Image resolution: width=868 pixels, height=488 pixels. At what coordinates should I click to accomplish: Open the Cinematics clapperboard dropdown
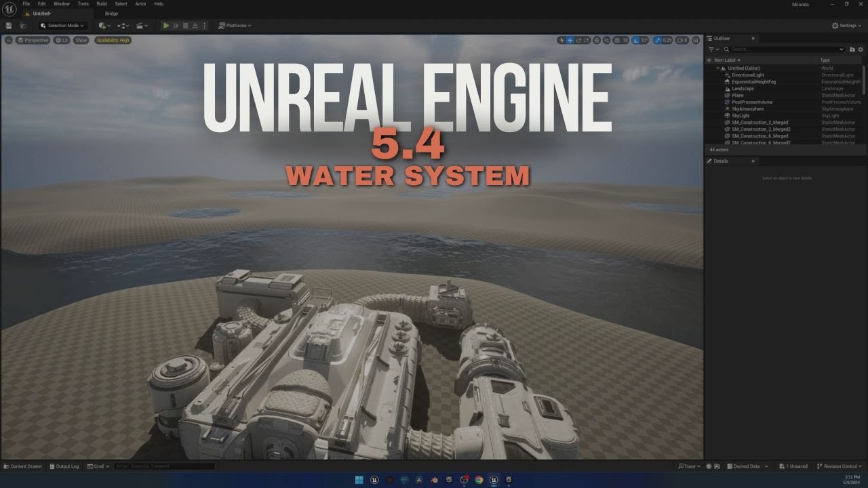point(142,26)
